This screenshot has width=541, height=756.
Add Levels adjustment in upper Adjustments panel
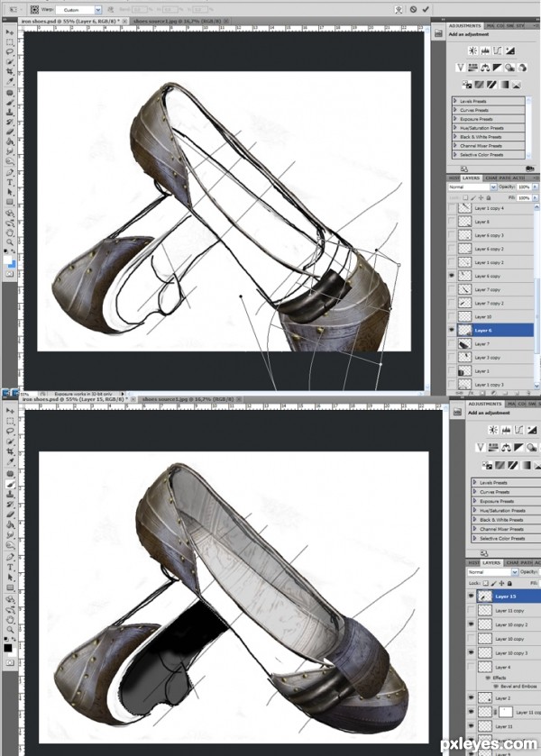tap(485, 50)
